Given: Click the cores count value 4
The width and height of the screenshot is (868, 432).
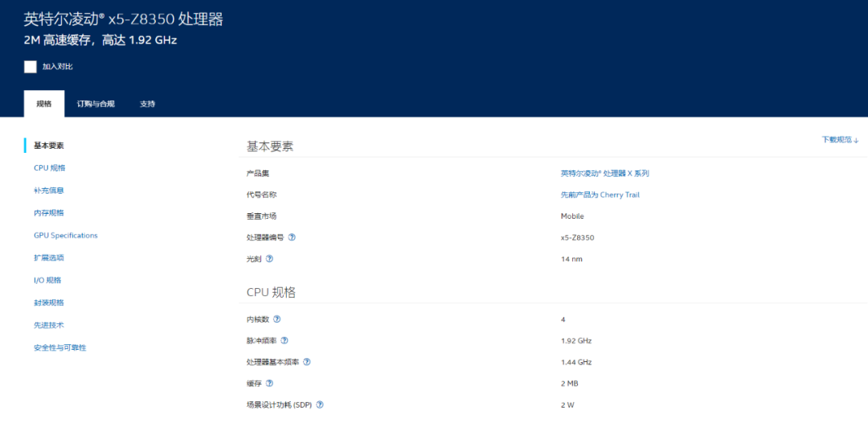Looking at the screenshot, I should [x=563, y=319].
